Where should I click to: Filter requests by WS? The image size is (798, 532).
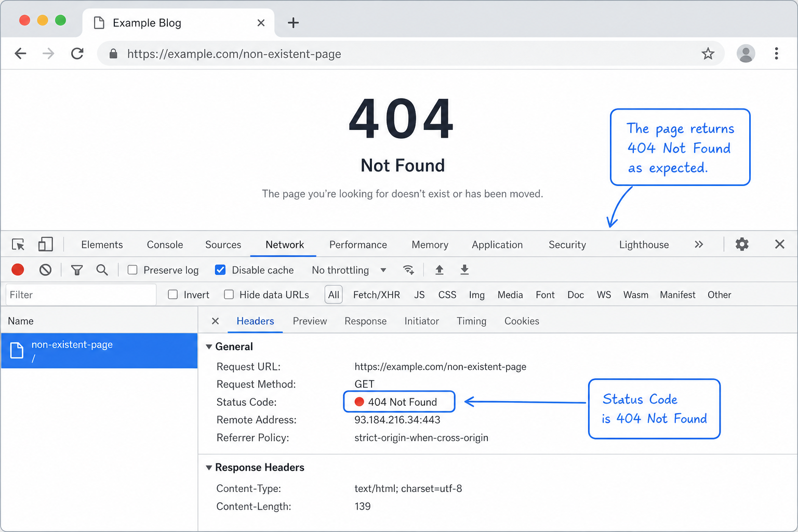click(x=604, y=295)
